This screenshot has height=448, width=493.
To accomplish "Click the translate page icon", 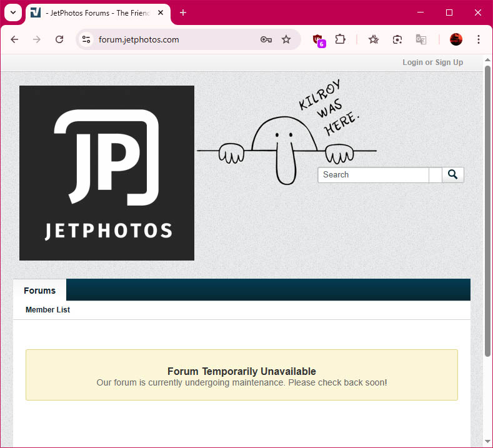I will (x=421, y=39).
